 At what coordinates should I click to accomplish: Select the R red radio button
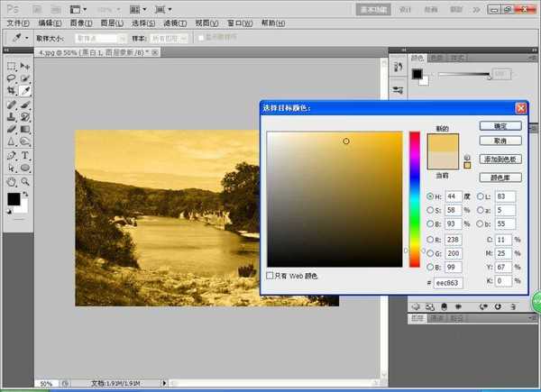(x=429, y=242)
